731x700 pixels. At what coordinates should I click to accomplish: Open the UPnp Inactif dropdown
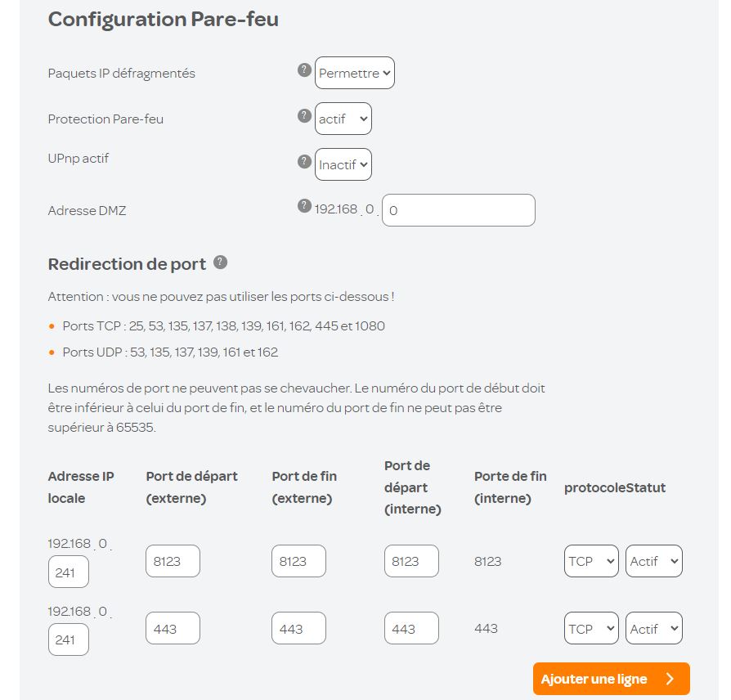point(343,164)
